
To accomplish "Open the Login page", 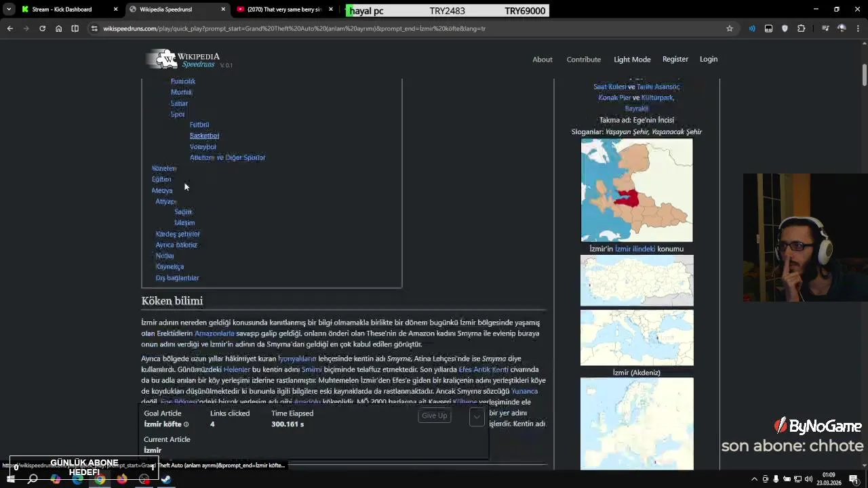I will 709,59.
